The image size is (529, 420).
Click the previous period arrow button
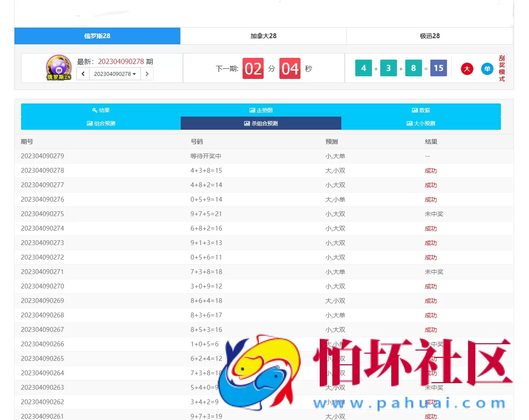coord(83,74)
